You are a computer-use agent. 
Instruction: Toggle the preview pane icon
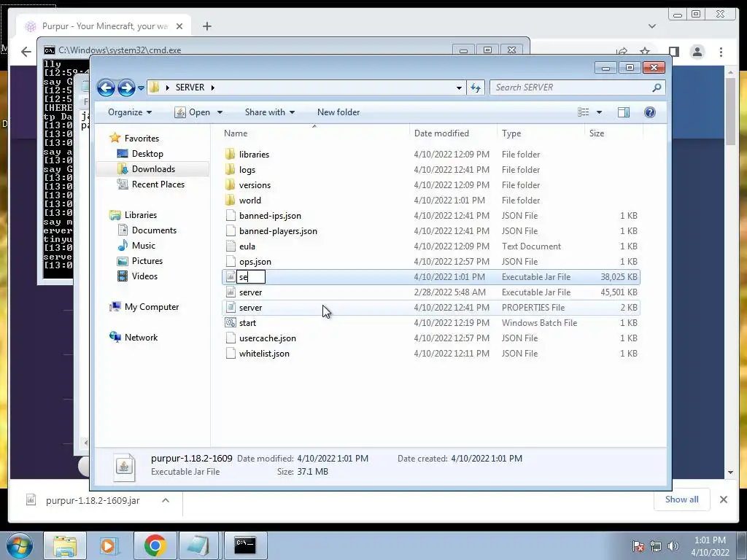(x=624, y=112)
